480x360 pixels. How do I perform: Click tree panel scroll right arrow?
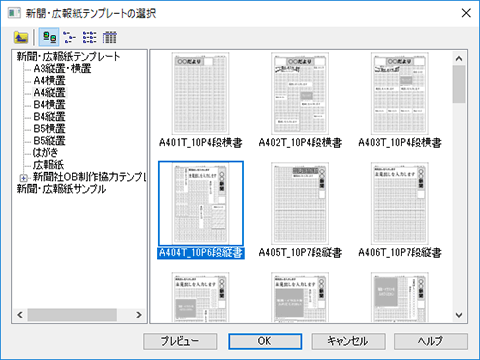pyautogui.click(x=139, y=315)
